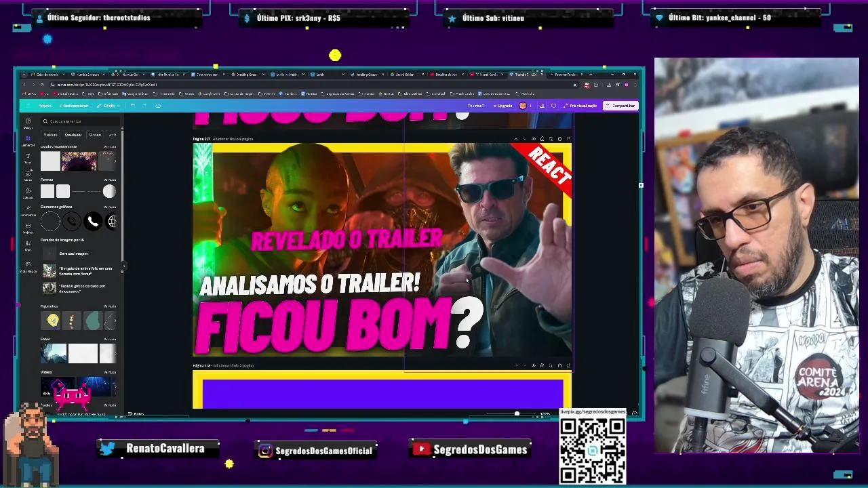
Task: Select the mountain photo thumbnail
Action: pyautogui.click(x=54, y=353)
